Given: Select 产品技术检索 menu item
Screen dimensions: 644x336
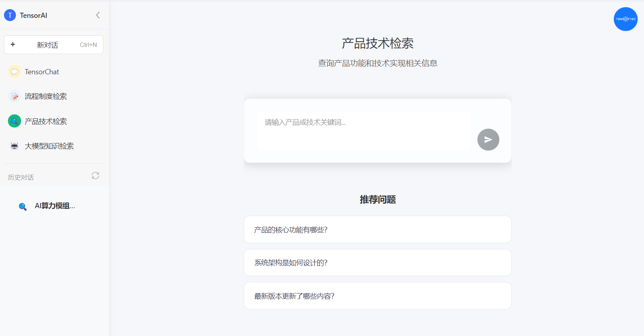Looking at the screenshot, I should 46,121.
